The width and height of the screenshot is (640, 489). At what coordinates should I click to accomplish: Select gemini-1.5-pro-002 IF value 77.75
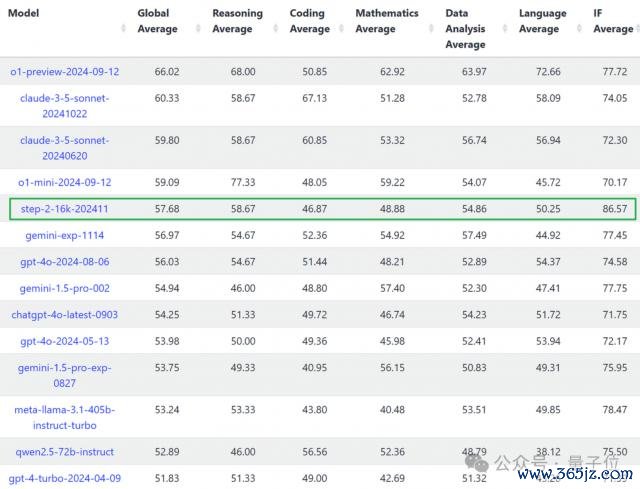[x=615, y=288]
